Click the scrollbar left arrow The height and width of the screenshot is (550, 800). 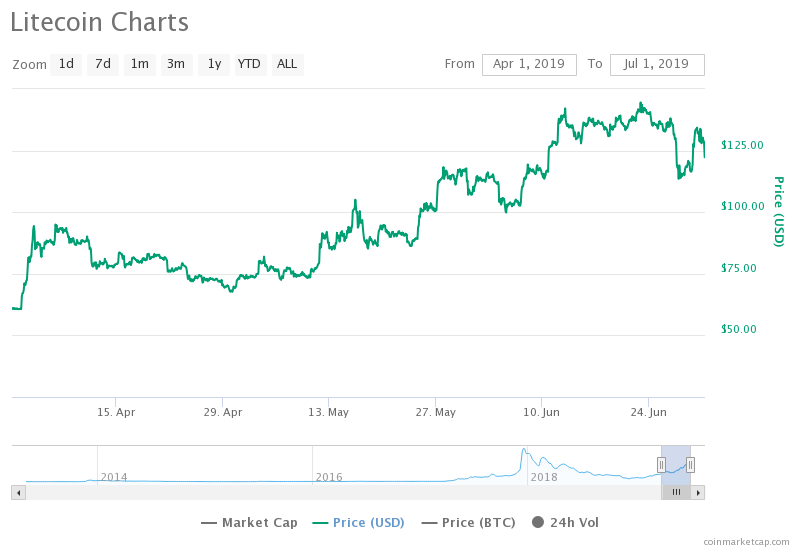point(17,492)
